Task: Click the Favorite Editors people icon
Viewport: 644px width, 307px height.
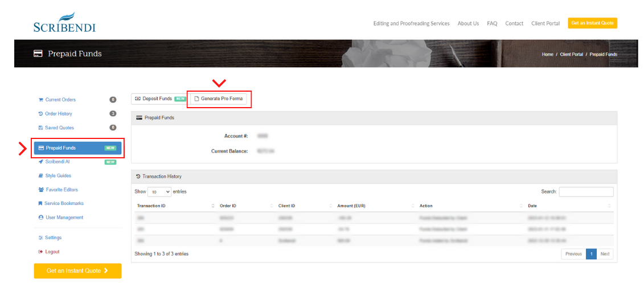Action: (41, 190)
